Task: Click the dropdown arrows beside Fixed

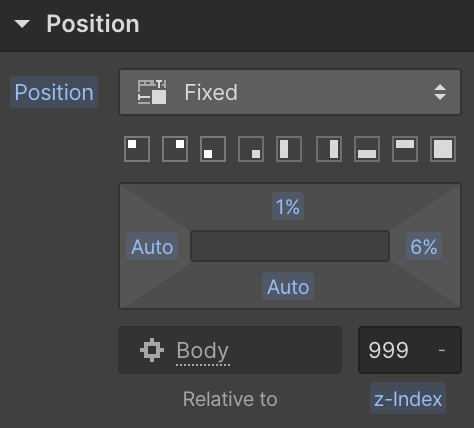Action: click(440, 92)
